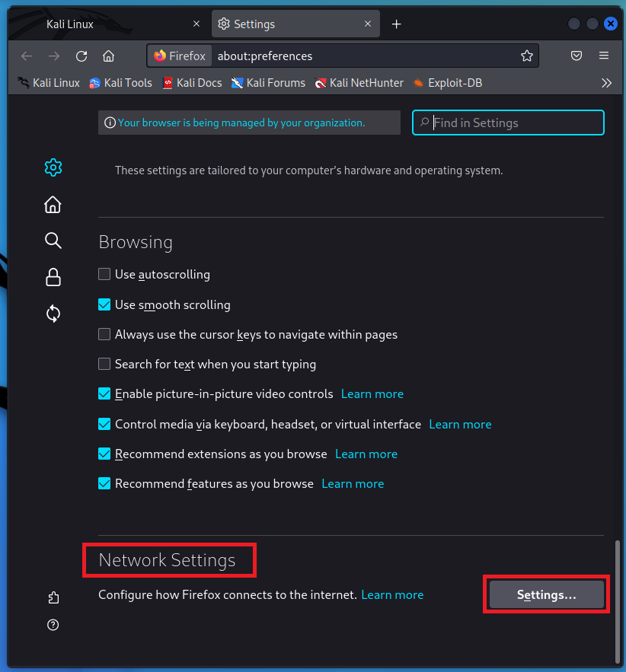Disable Use smooth scrolling checkbox

coord(104,304)
